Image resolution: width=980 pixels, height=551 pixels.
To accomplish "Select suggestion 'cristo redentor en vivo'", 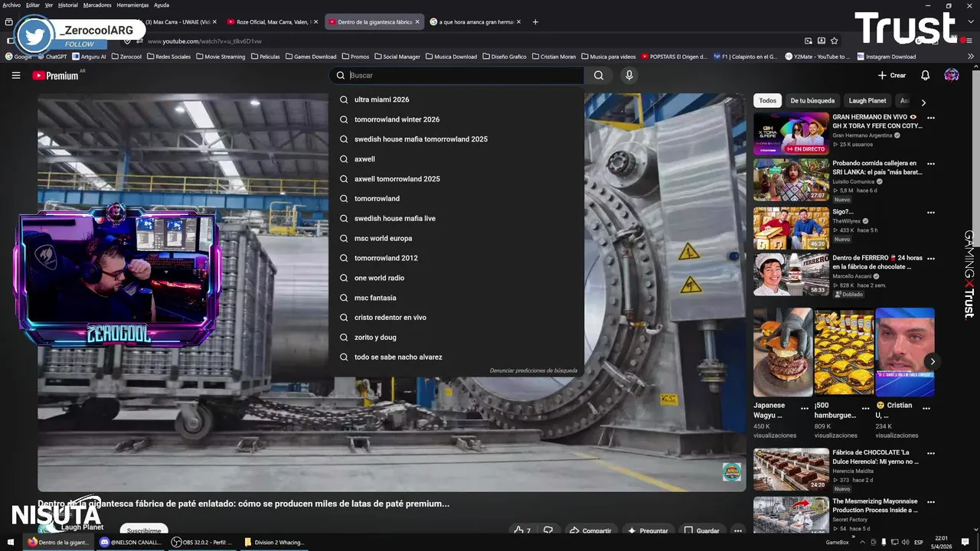I will (x=456, y=318).
